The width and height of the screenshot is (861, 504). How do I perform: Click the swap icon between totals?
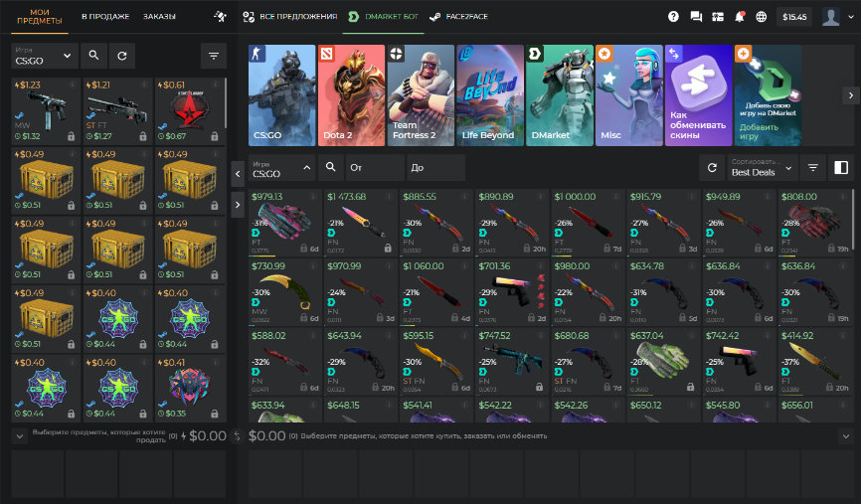pos(237,436)
